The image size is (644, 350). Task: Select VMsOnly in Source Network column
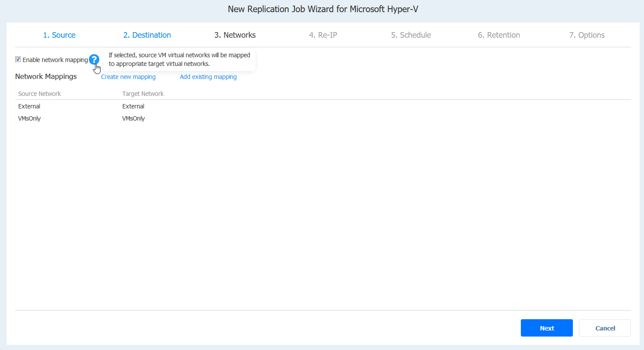(29, 118)
